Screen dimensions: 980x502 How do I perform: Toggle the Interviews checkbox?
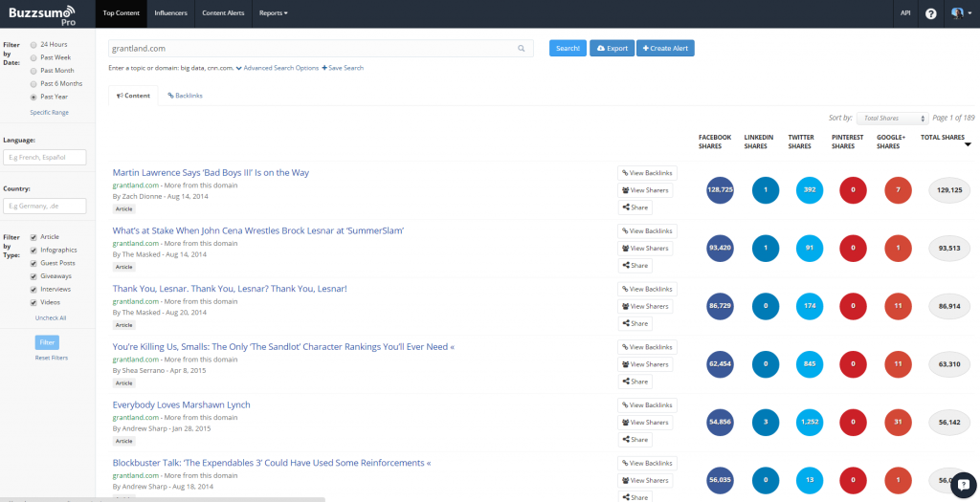(x=33, y=290)
